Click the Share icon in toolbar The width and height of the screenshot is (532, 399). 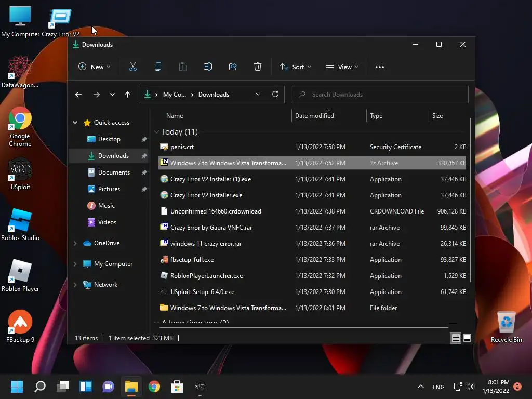233,67
